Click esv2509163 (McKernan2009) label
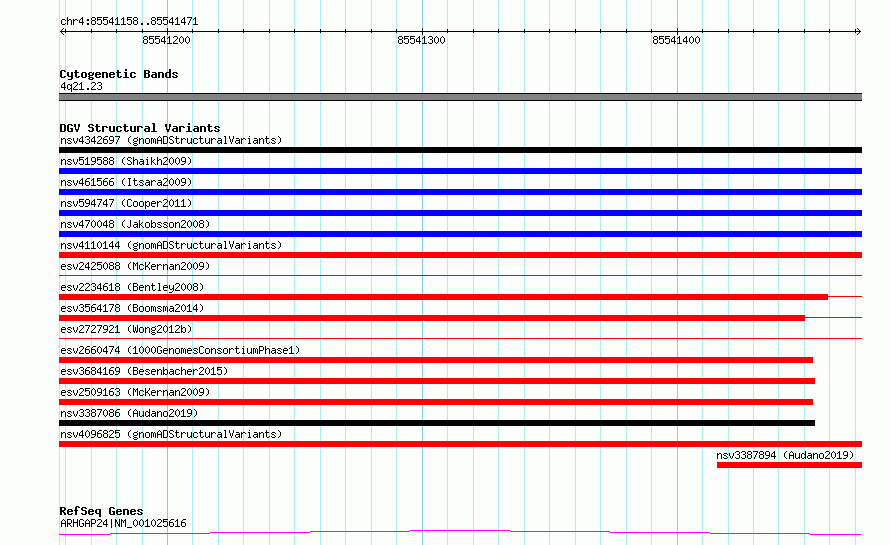This screenshot has height=545, width=890. click(x=135, y=392)
